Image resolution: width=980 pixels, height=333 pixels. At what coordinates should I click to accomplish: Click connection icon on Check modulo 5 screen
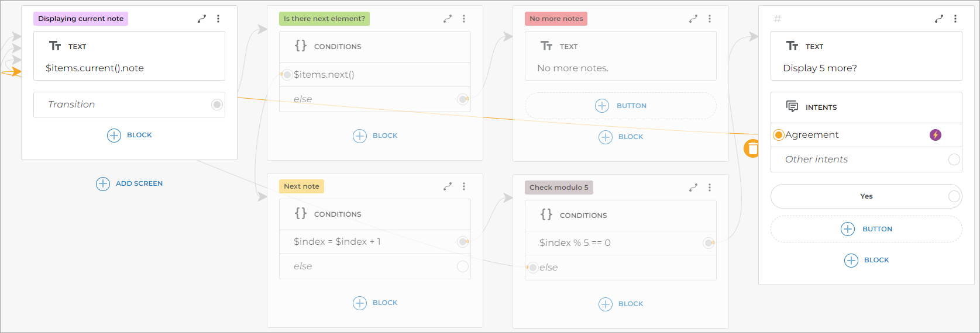tap(693, 188)
